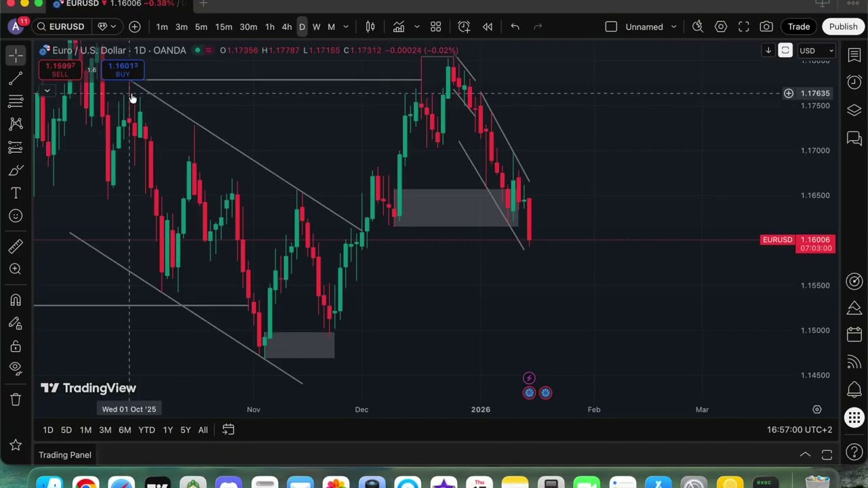Collapse the indicator legend chevron
868x488 pixels.
[47, 90]
